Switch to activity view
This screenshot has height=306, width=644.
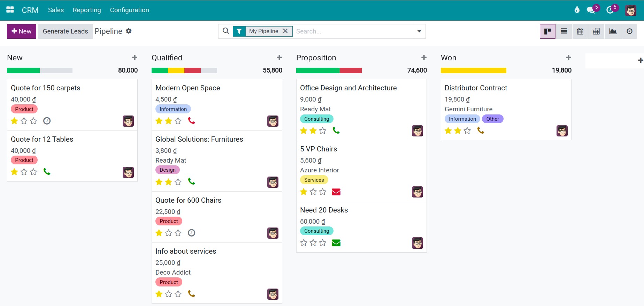629,31
